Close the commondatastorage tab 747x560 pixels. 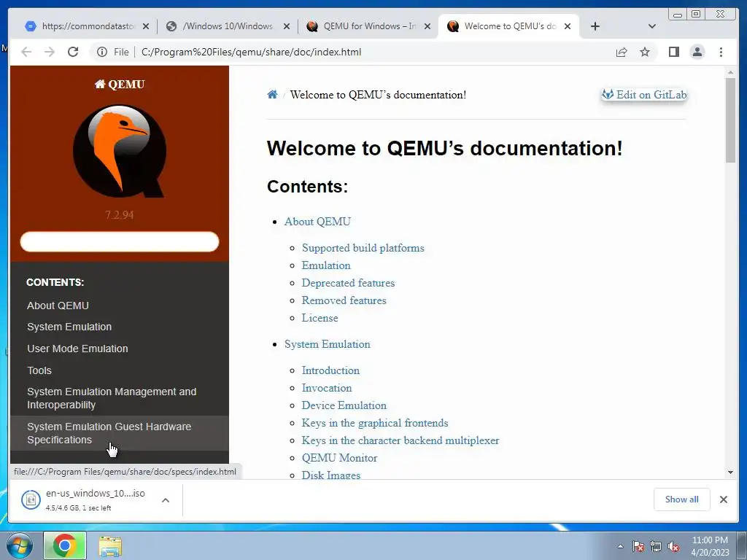146,26
